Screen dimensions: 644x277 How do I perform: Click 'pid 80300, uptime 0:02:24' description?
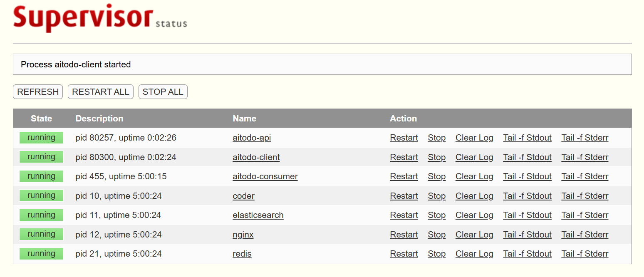126,157
